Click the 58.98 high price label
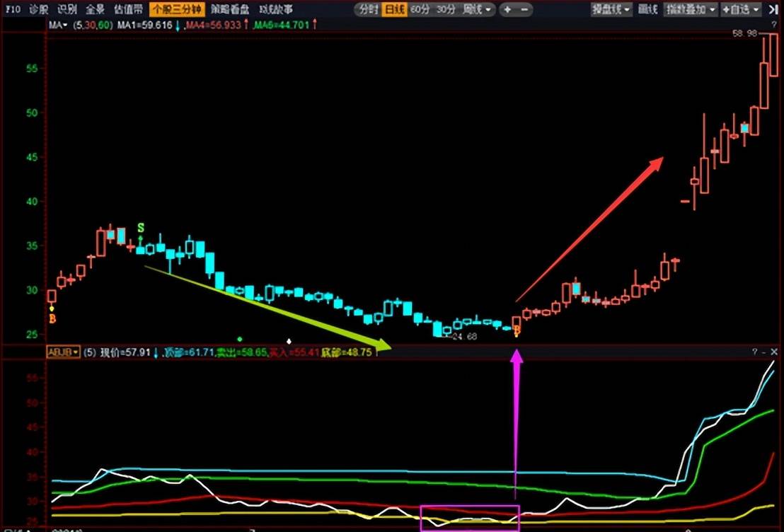The height and width of the screenshot is (532, 784). [745, 33]
